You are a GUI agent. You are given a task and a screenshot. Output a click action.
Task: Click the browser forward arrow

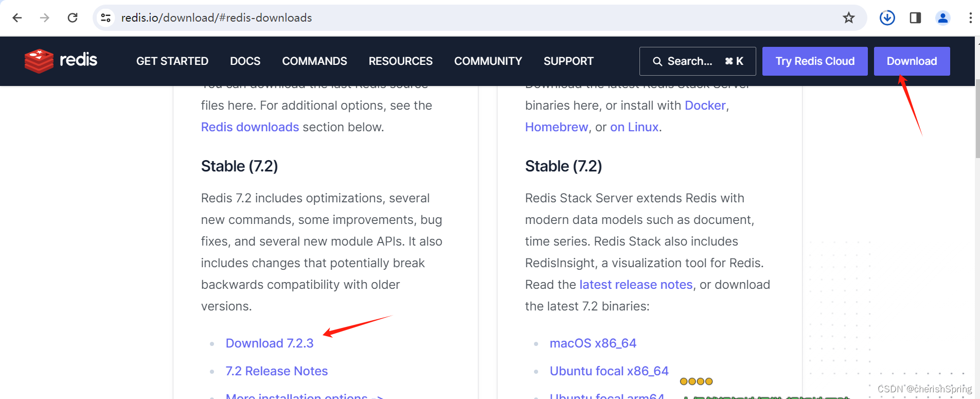click(45, 18)
